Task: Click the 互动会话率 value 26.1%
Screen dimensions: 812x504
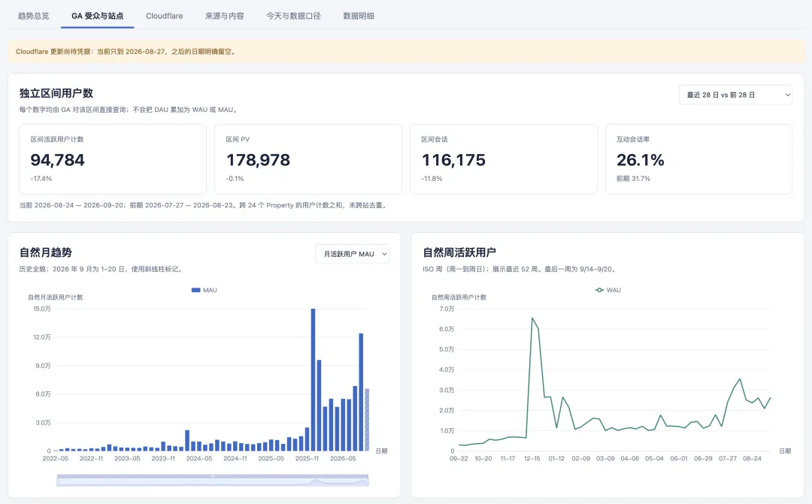Action: coord(640,160)
